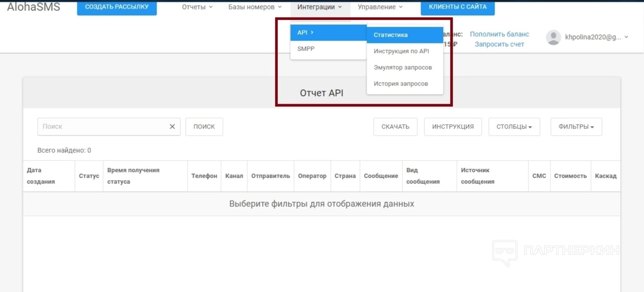Click the СМС column header

tap(539, 176)
